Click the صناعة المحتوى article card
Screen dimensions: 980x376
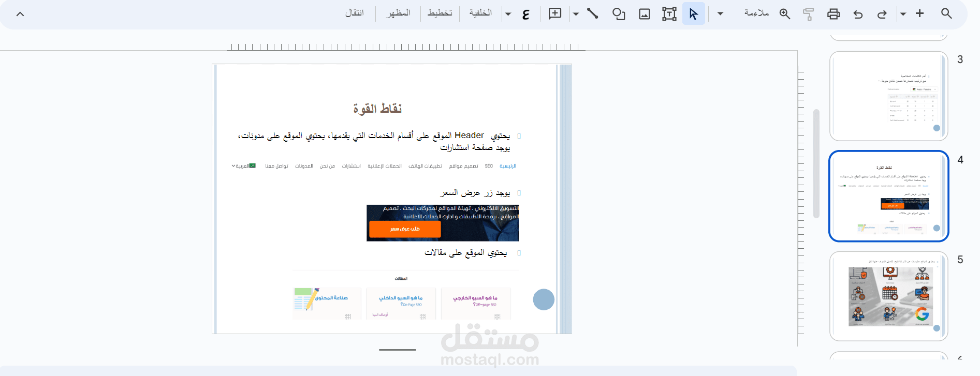coord(327,303)
